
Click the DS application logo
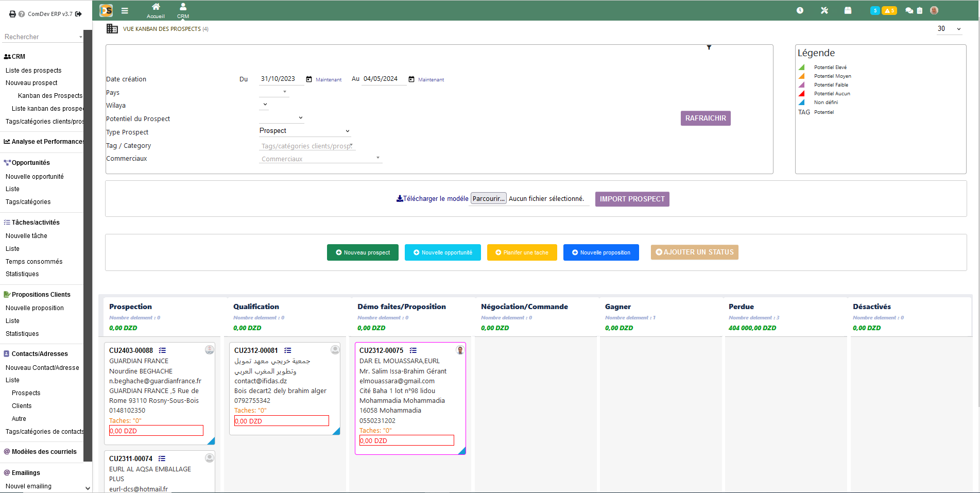[106, 10]
